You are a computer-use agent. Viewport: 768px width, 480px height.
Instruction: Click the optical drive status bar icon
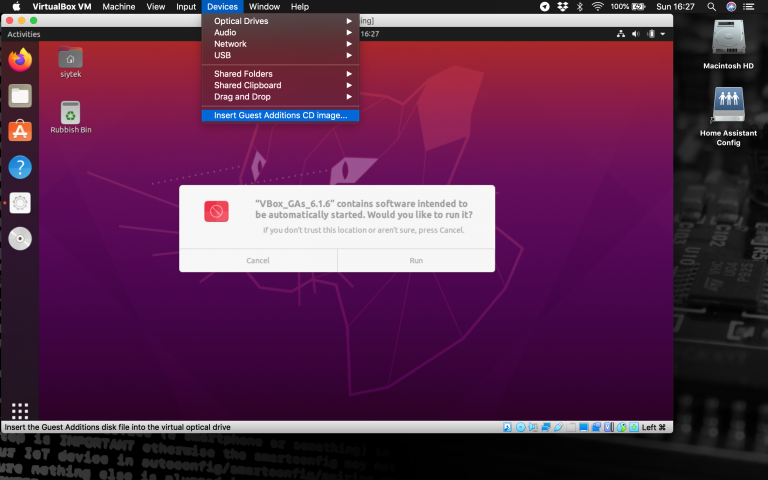coord(521,427)
